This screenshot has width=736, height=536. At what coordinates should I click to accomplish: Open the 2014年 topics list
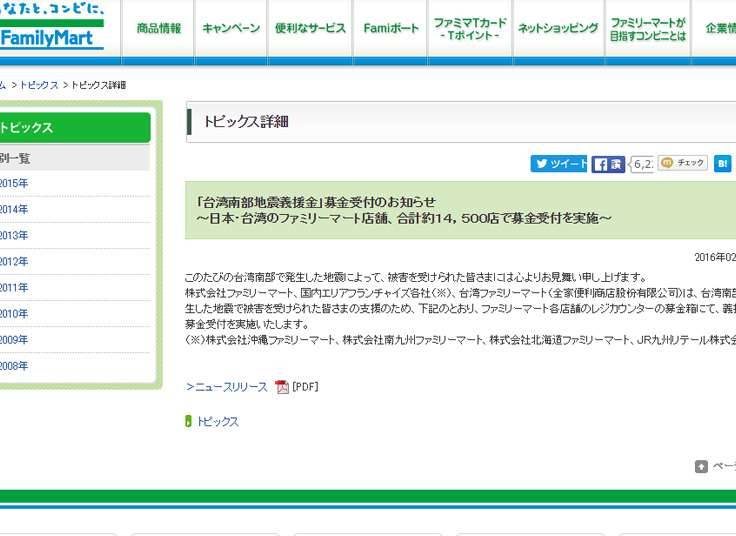click(x=14, y=209)
